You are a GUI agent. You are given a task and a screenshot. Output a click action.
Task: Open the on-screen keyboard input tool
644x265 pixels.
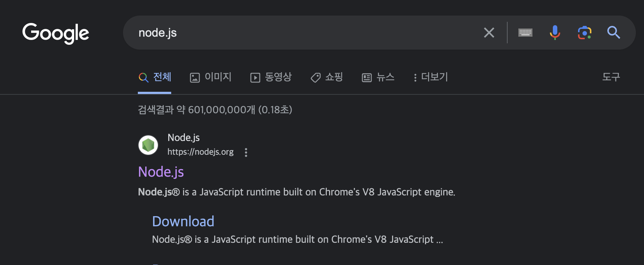(525, 33)
